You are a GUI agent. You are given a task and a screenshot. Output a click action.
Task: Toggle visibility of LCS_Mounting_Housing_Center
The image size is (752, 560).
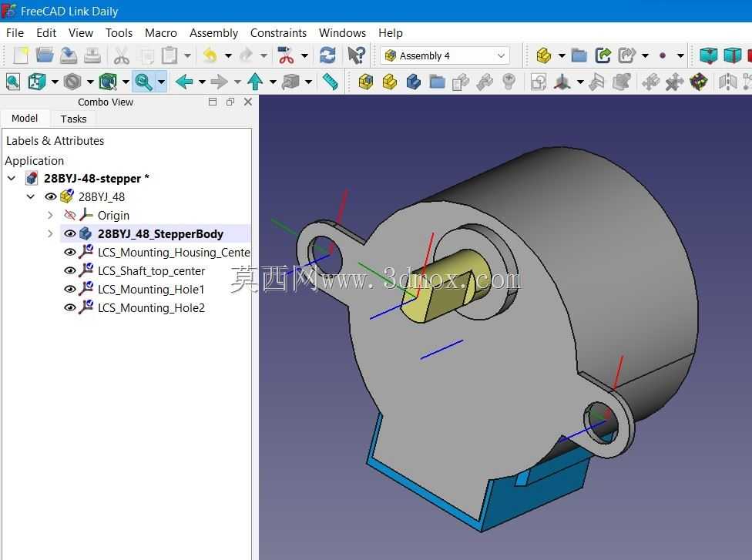tap(70, 252)
